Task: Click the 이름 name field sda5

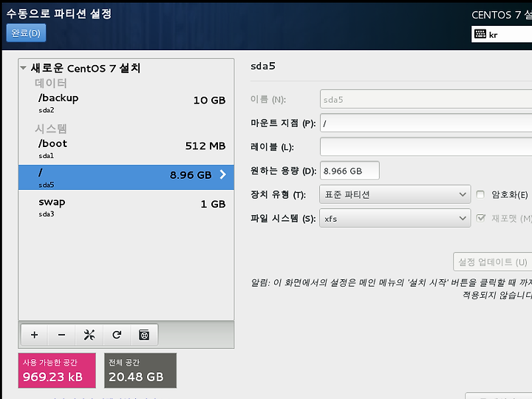Action: click(426, 100)
